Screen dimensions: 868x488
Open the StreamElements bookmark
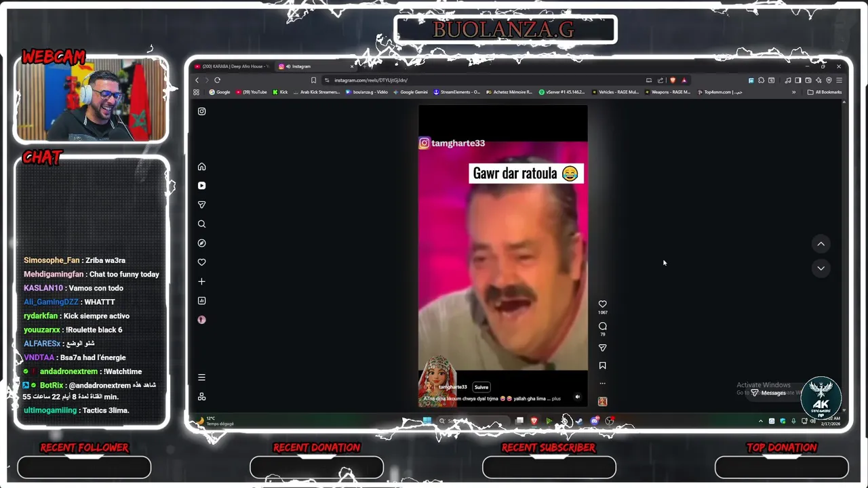[456, 92]
